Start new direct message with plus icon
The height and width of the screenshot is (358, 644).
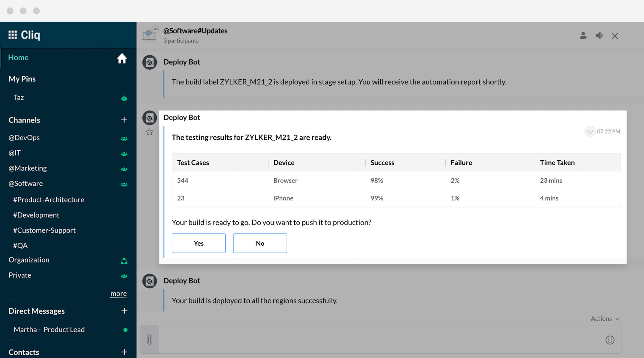124,311
